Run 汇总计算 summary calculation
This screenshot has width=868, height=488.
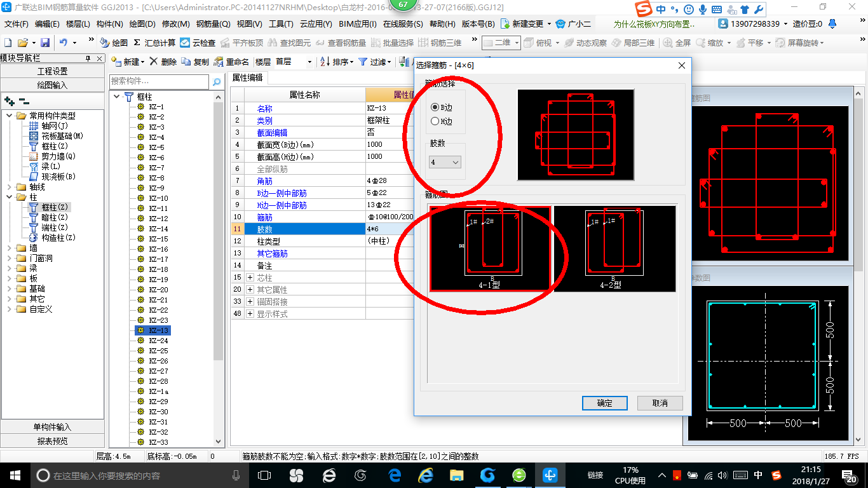tap(154, 43)
